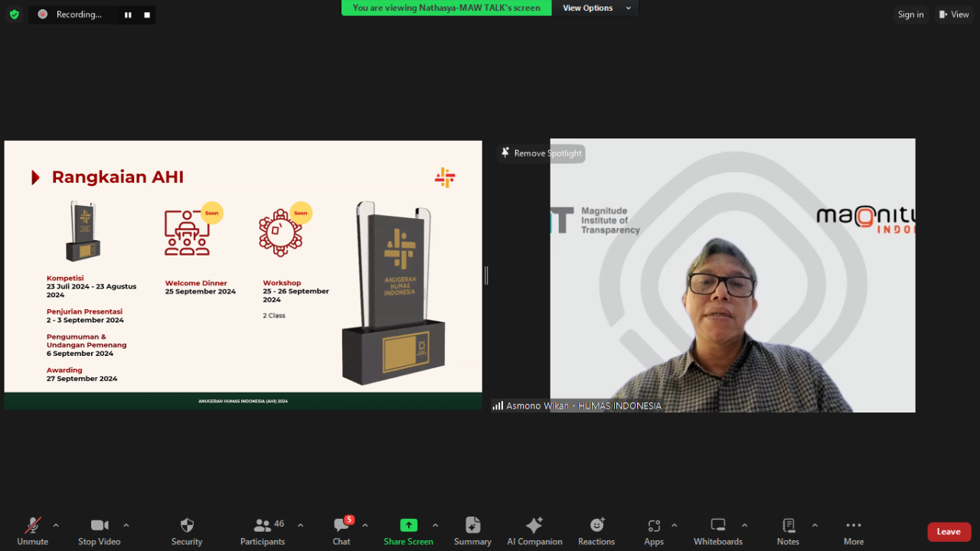Click the red Leave button
The width and height of the screenshot is (980, 551).
(949, 532)
